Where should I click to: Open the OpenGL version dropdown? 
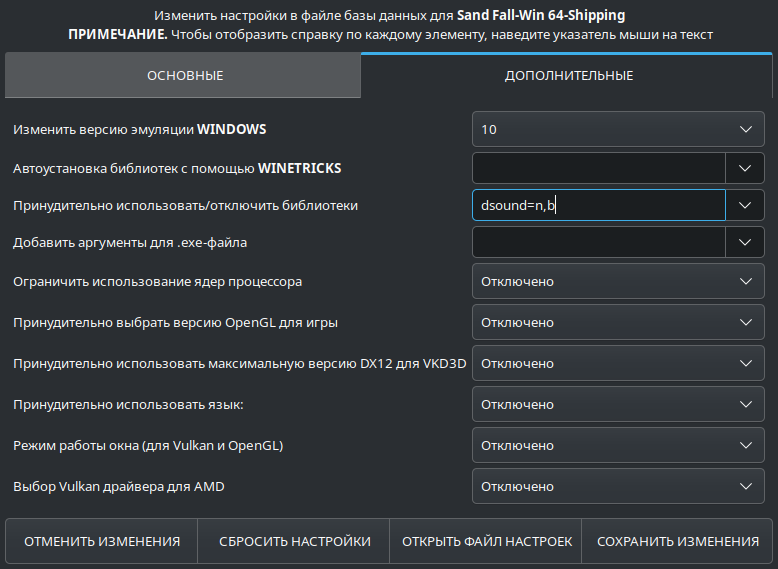[x=618, y=322]
